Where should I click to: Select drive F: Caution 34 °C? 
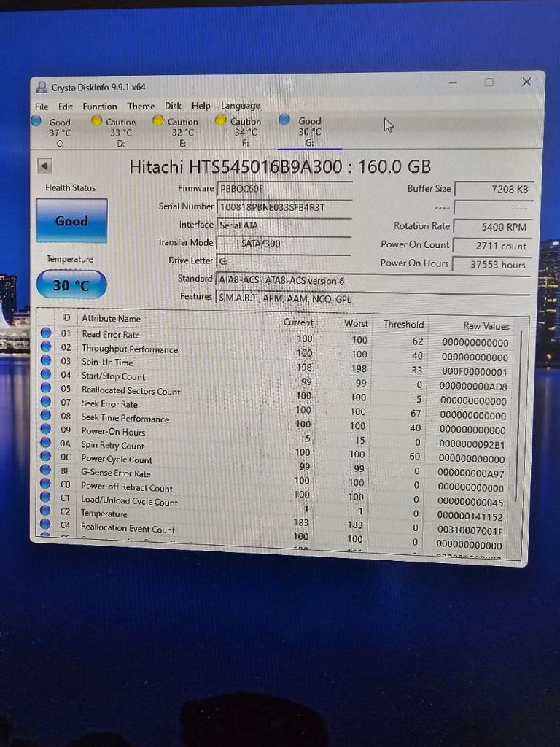(x=238, y=131)
